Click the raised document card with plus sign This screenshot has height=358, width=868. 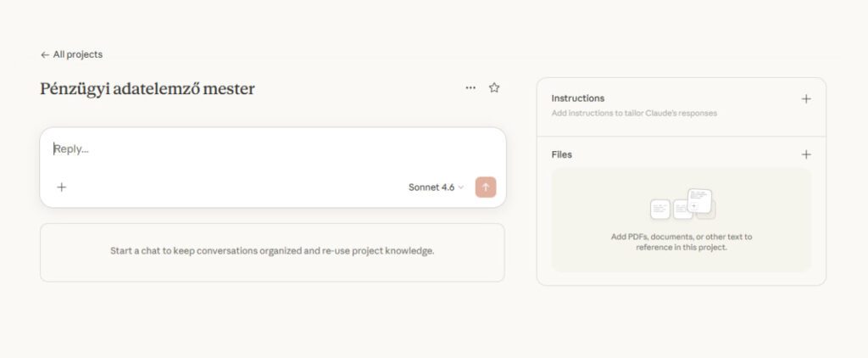coord(698,200)
